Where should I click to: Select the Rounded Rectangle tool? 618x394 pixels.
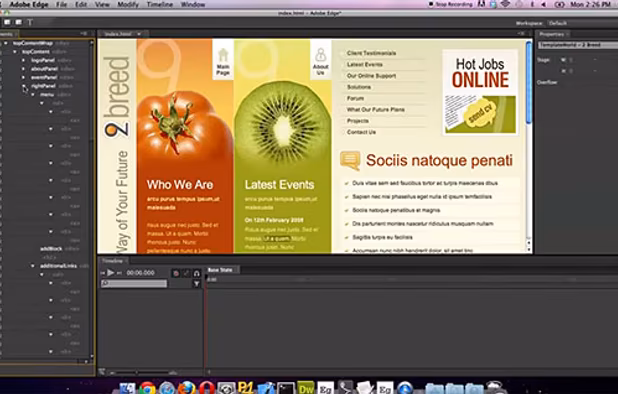coord(19,22)
